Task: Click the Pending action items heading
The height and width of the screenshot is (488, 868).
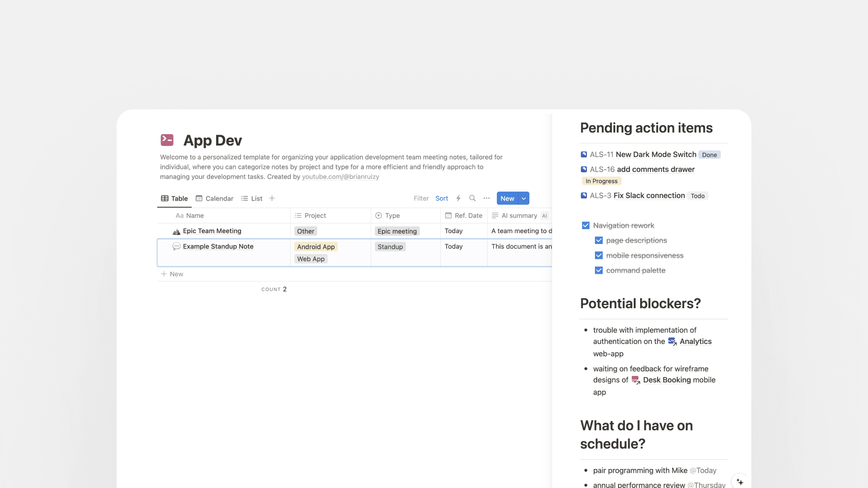Action: 646,128
